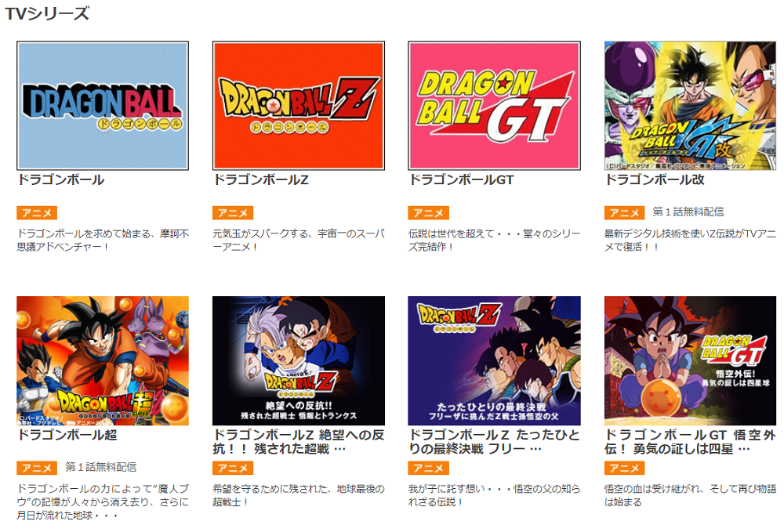
Task: Open the Dragon Ball Kai artwork thumbnail
Action: pos(690,106)
